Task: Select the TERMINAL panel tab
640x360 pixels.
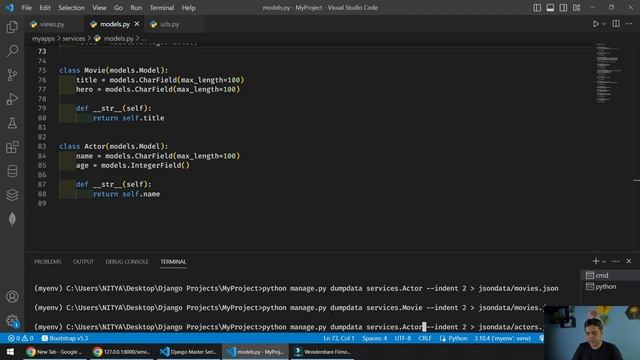Action: pos(173,262)
